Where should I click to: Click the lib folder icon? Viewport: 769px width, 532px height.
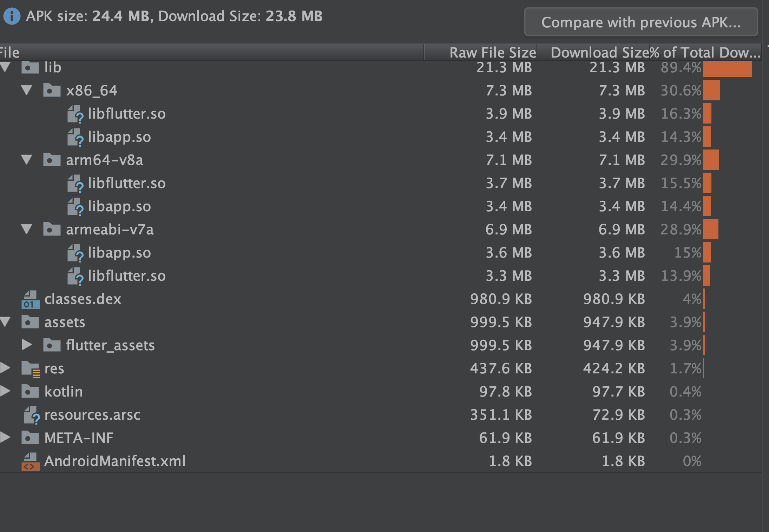(30, 67)
